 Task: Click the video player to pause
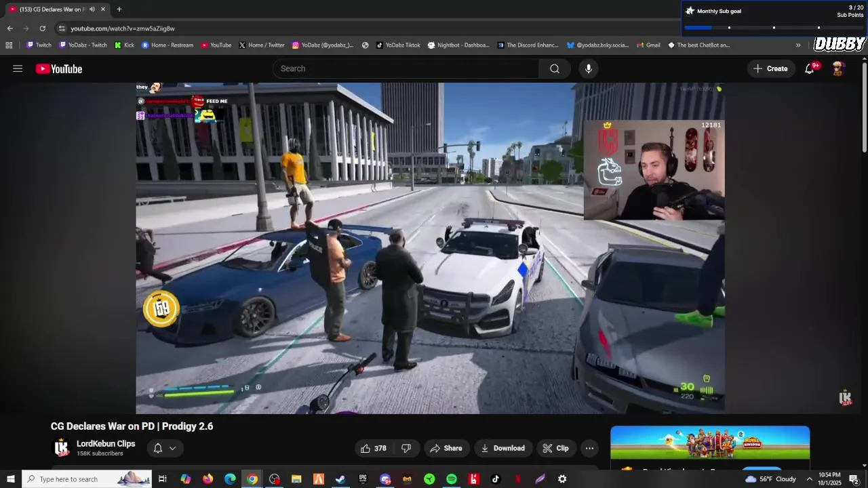(x=430, y=248)
